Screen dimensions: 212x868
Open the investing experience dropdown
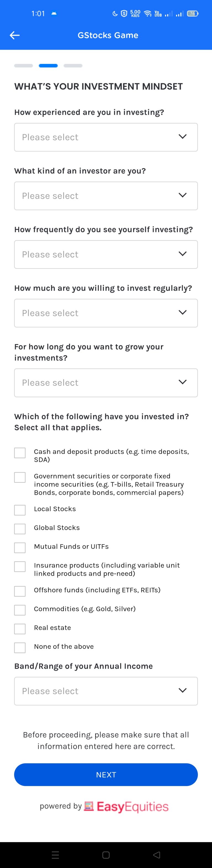(x=106, y=137)
